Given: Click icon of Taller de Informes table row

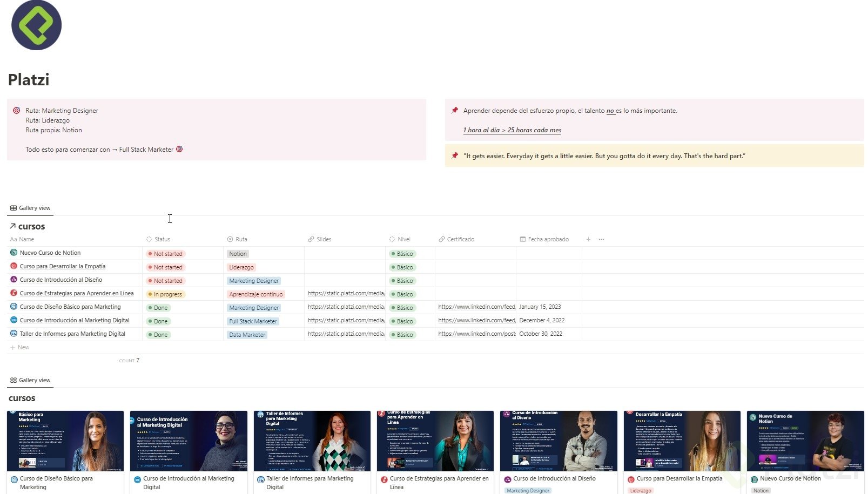Looking at the screenshot, I should 14,334.
